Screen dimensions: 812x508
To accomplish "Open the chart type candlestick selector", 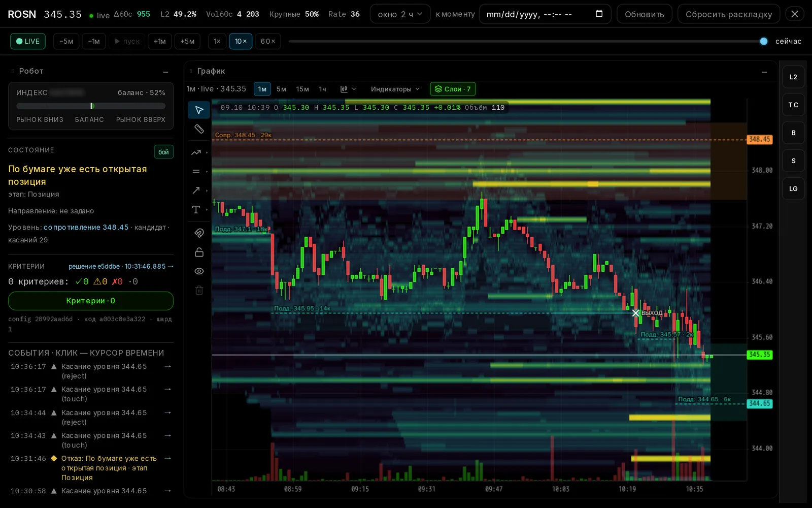I will click(x=348, y=89).
